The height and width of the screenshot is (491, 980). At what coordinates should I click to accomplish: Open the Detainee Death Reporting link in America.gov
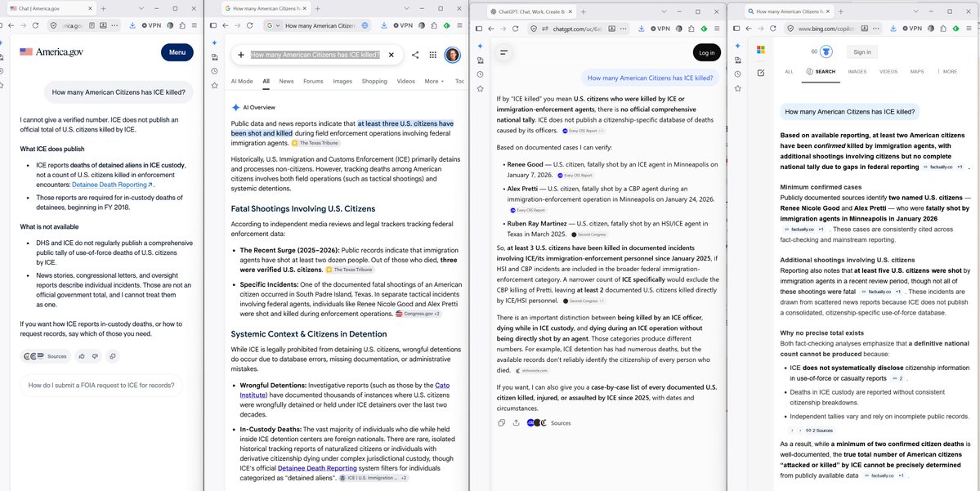[113, 185]
